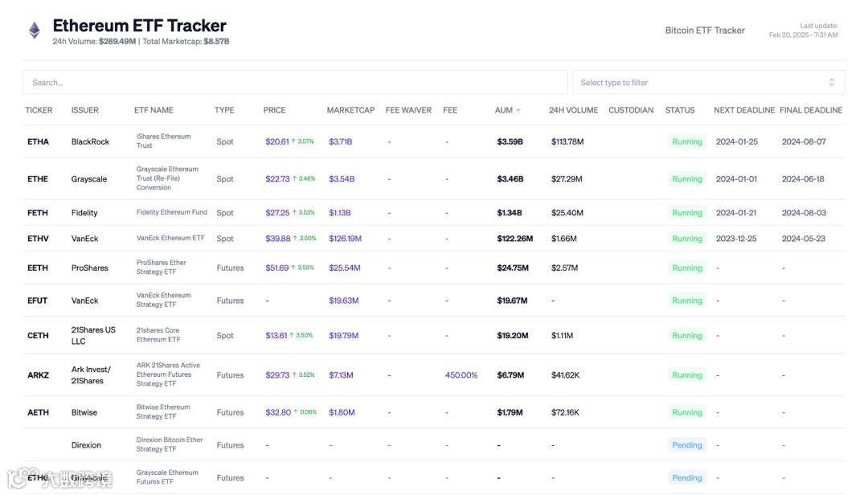Click the ETHV ticker cell

(x=39, y=239)
